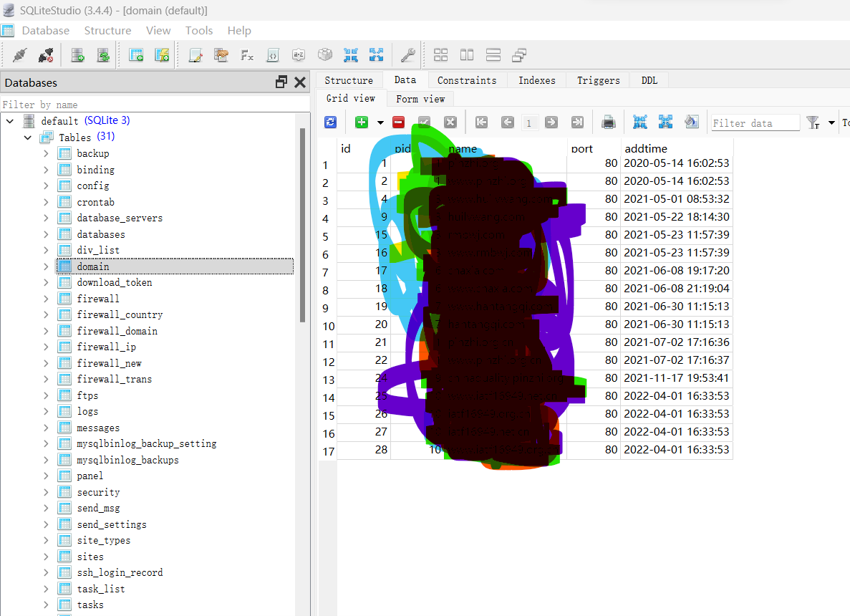Refresh table data blue icon
Screen dimensions: 850x616
coord(330,122)
